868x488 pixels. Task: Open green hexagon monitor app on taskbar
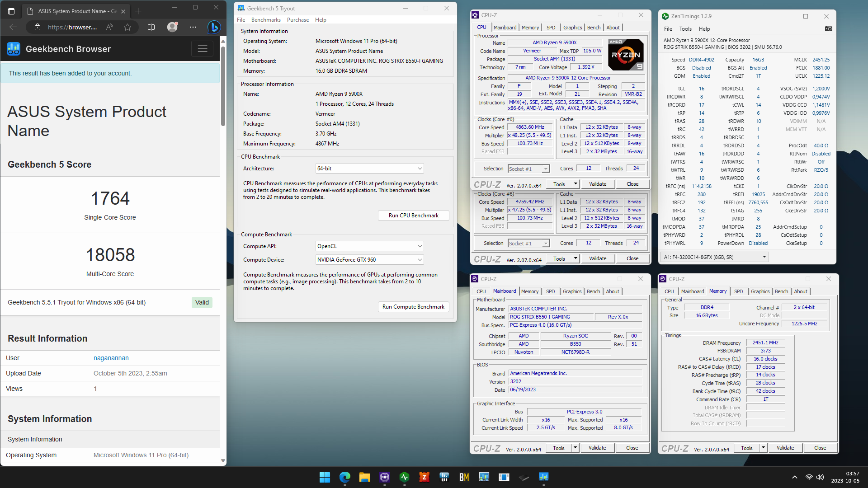click(405, 477)
